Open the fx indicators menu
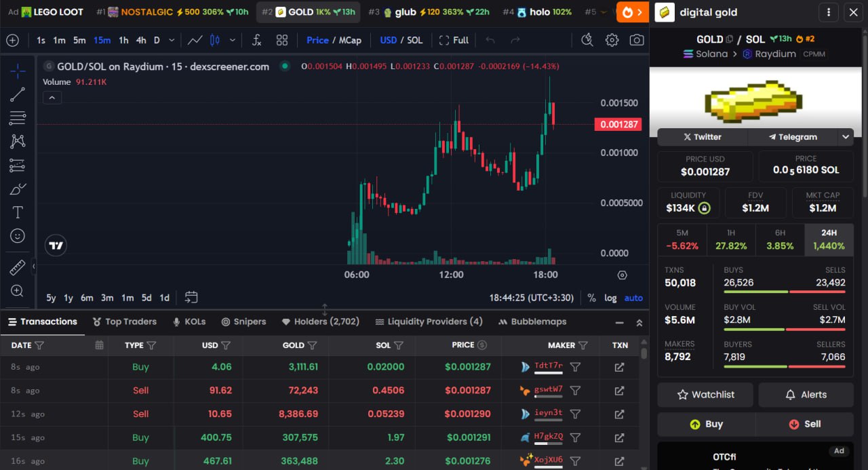868x470 pixels. click(x=256, y=40)
